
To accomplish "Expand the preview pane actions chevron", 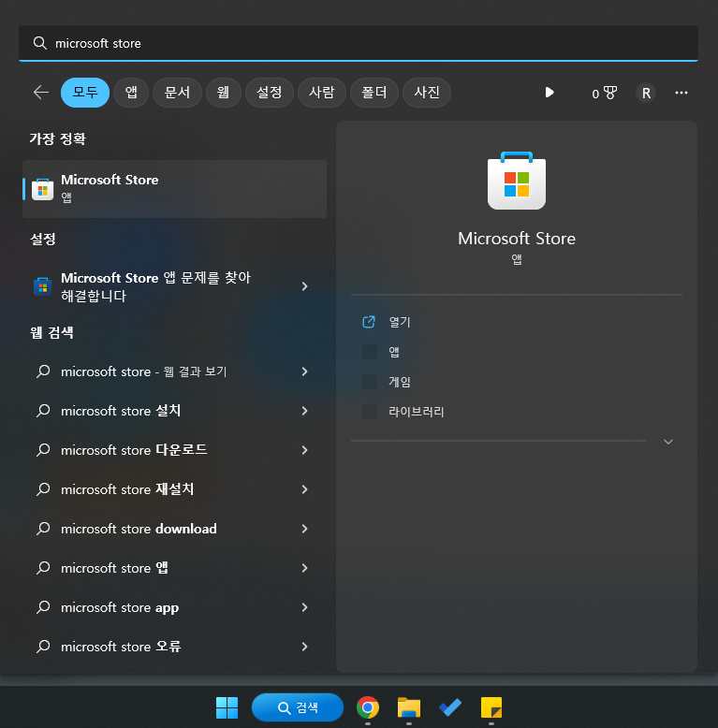I will pyautogui.click(x=667, y=442).
